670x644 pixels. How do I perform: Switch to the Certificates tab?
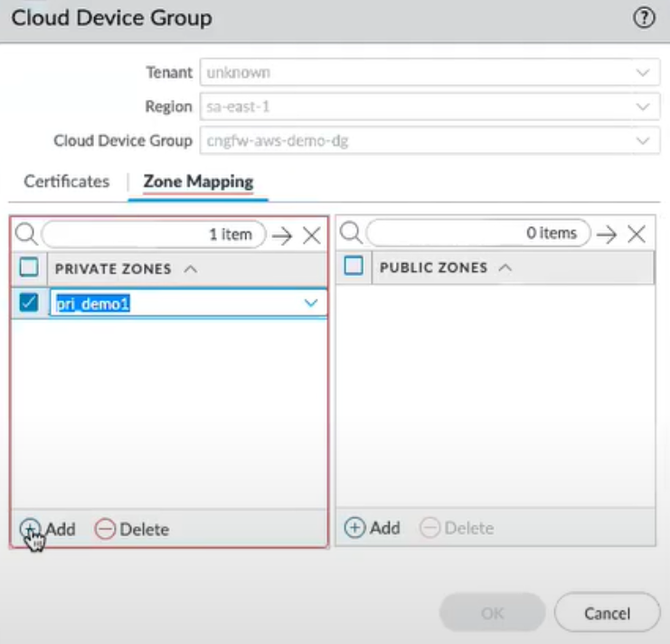[x=67, y=181]
